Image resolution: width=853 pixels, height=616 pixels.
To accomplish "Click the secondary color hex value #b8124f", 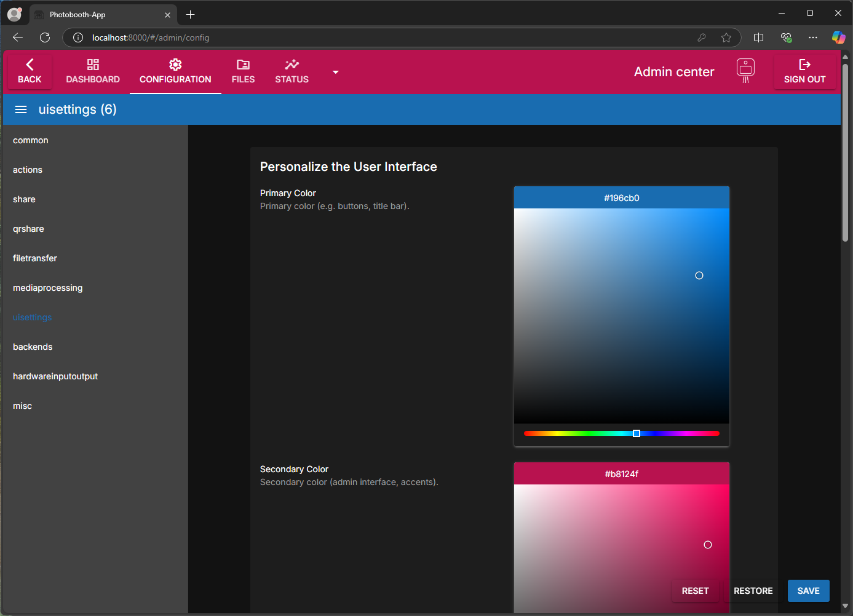I will pos(622,474).
